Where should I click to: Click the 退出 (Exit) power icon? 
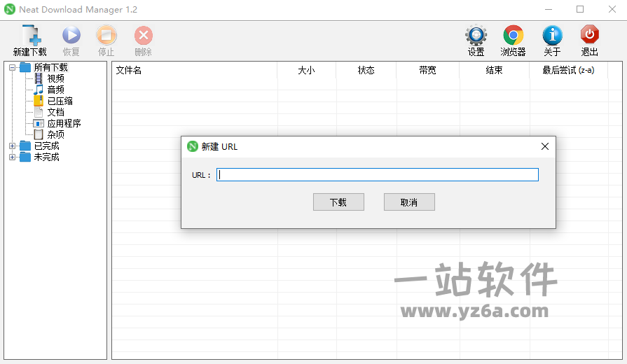(590, 35)
